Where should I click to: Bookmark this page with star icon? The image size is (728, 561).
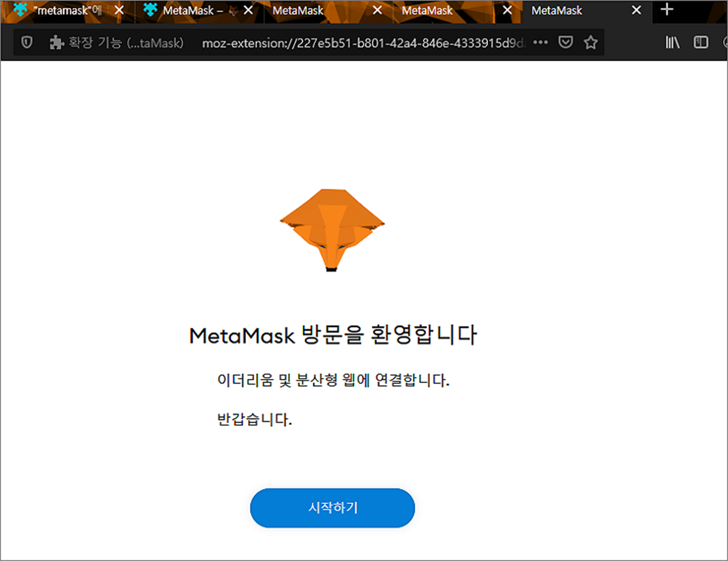pyautogui.click(x=591, y=42)
